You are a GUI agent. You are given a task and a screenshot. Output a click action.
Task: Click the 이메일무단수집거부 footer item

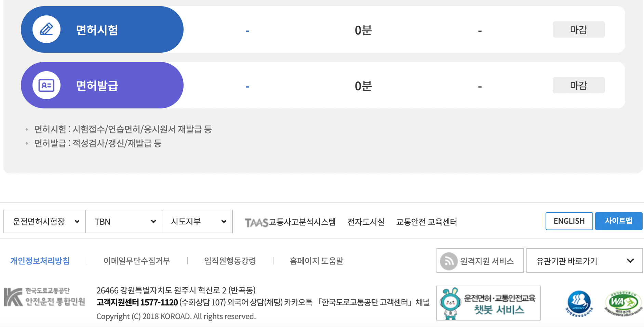137,260
